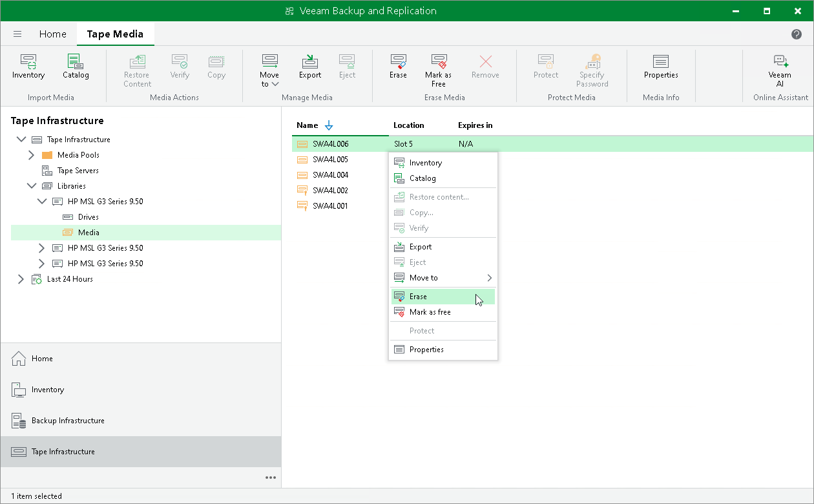814x504 pixels.
Task: Expand the second HP MSL G3 library
Action: coord(41,248)
